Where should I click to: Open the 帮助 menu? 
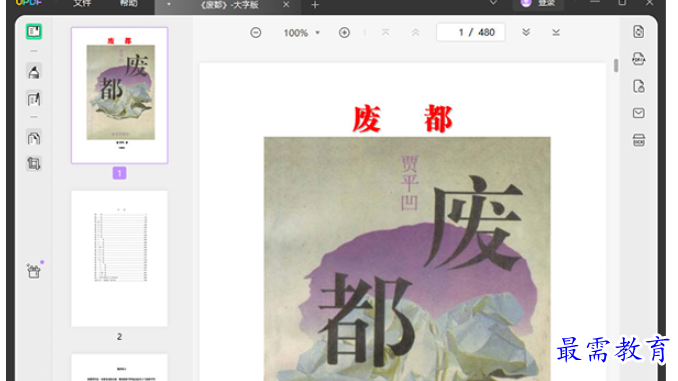tap(128, 4)
